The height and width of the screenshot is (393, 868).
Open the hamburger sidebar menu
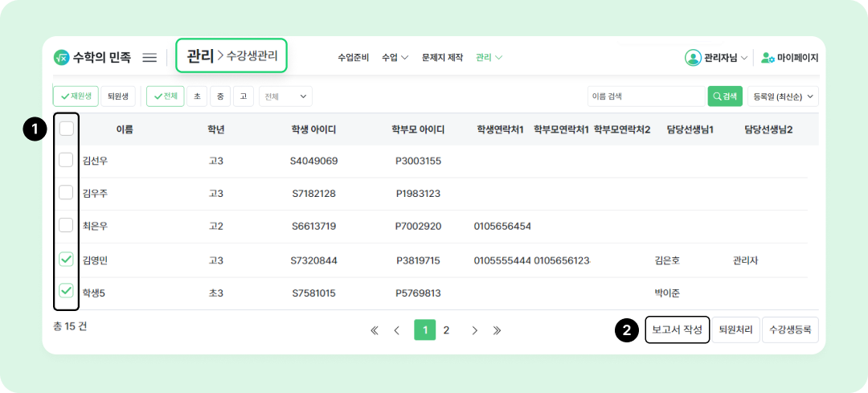[149, 58]
